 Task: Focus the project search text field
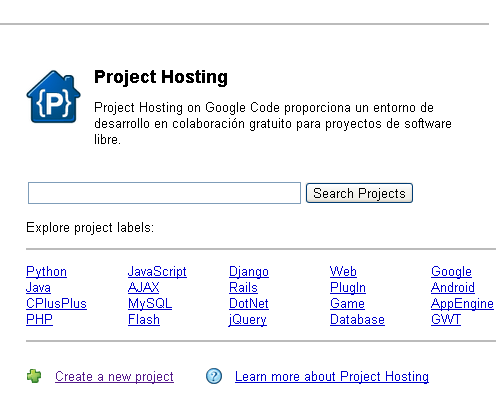[x=164, y=193]
